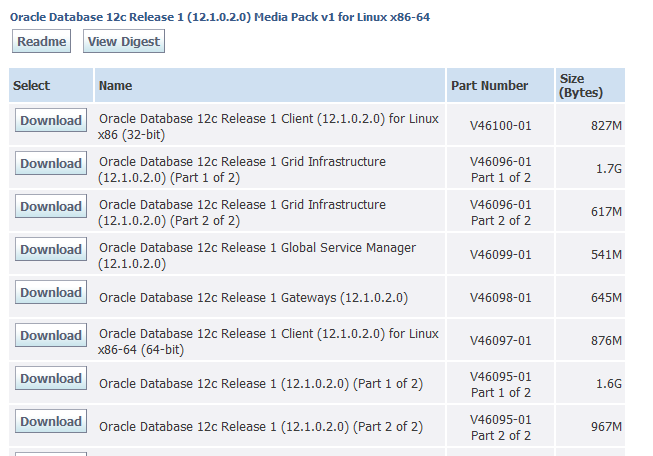Viewport: 653px width, 456px height.
Task: Download Oracle Database 12c Part 2 of 2
Action: click(x=51, y=421)
